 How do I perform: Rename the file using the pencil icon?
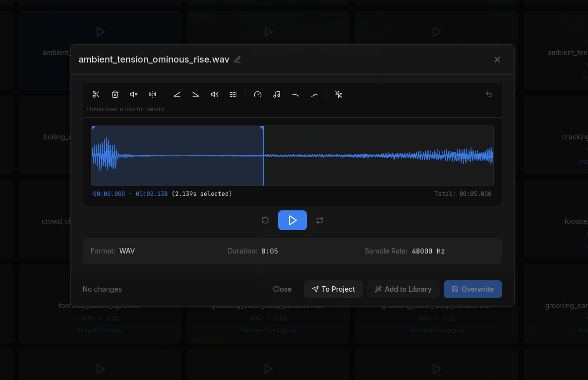237,59
